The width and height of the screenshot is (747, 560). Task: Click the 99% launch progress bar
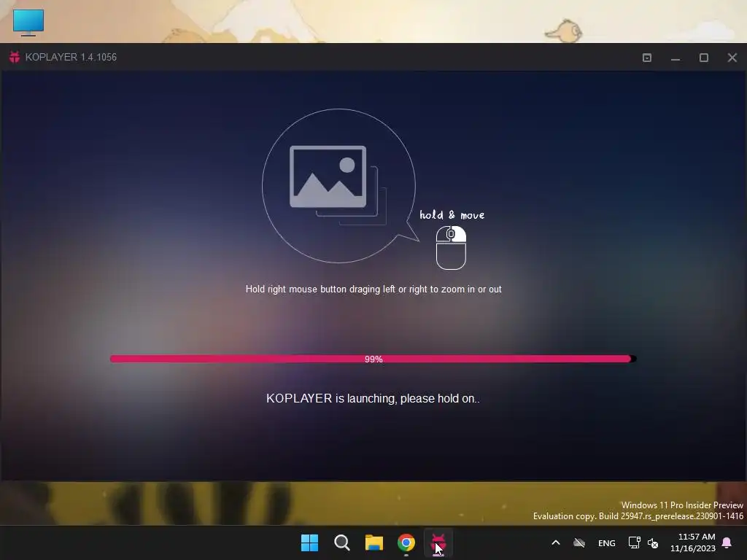coord(373,359)
